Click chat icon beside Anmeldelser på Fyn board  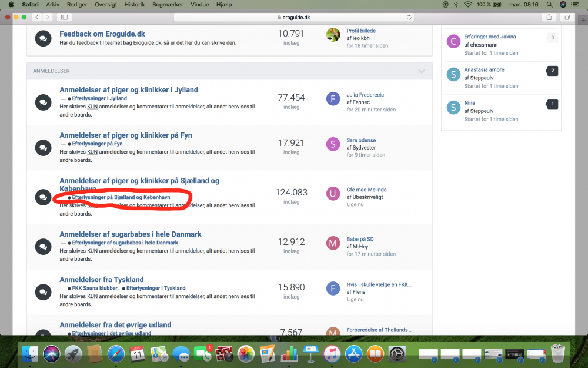coord(43,148)
